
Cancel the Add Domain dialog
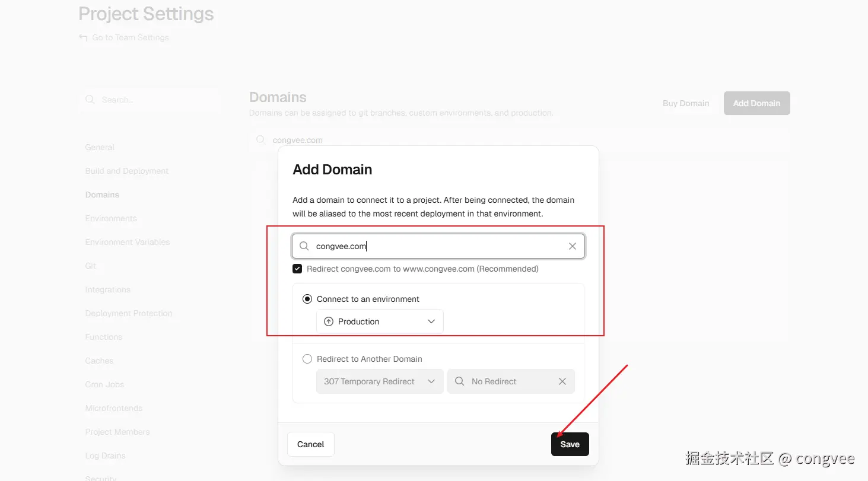(310, 444)
